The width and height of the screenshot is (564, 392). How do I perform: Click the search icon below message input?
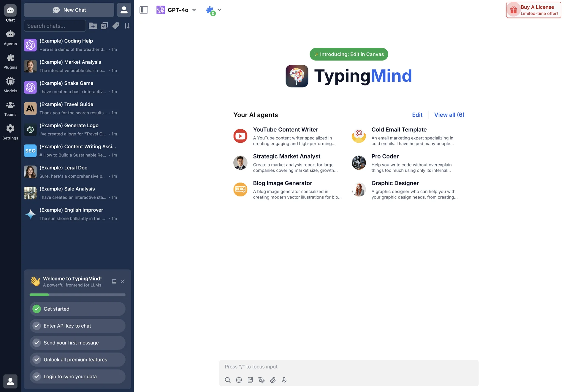click(228, 380)
